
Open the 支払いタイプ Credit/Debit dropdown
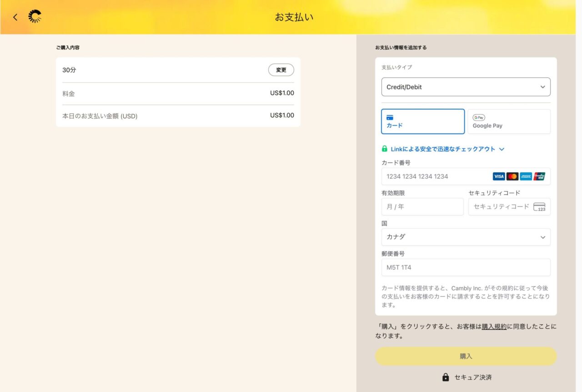point(466,87)
